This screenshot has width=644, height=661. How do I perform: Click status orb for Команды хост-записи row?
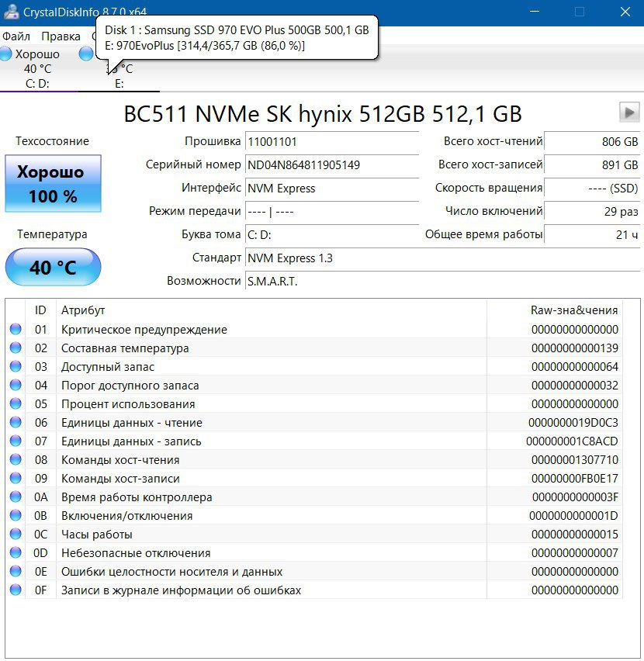[x=16, y=478]
